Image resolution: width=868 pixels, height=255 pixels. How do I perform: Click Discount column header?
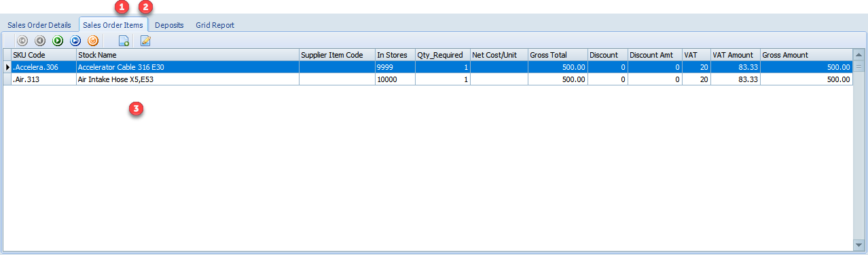pyautogui.click(x=608, y=55)
